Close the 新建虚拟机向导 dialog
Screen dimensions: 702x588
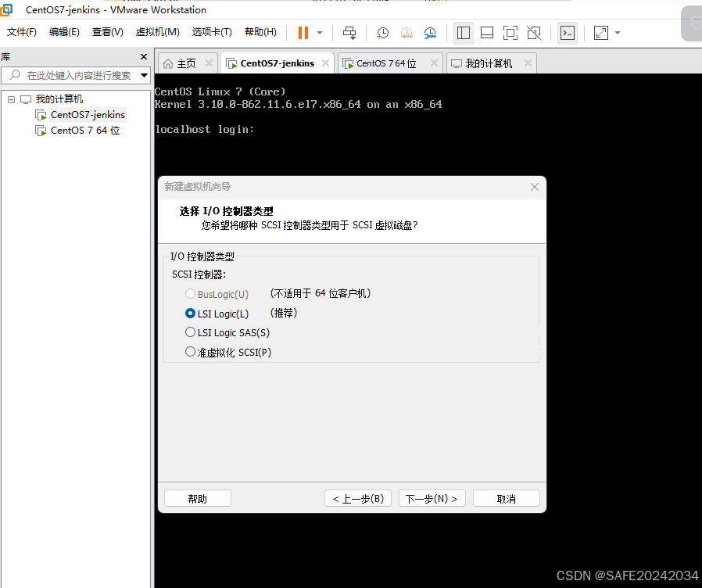point(535,187)
